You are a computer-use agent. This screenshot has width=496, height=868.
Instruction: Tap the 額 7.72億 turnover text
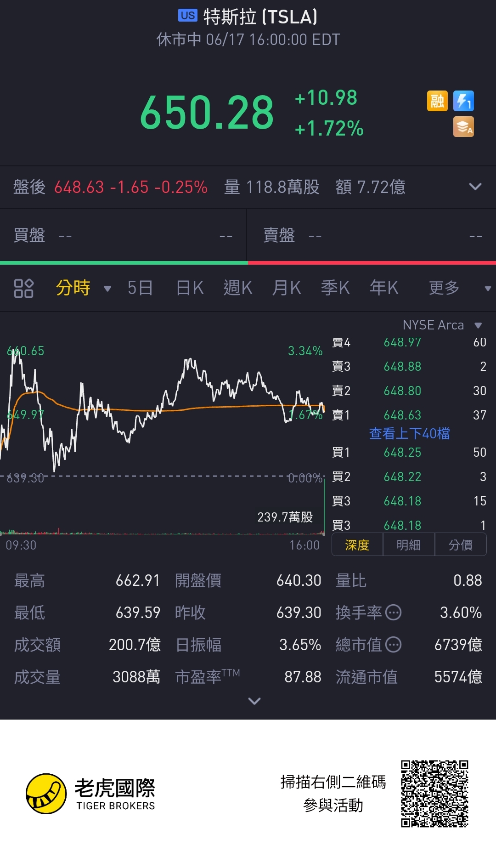click(x=371, y=187)
